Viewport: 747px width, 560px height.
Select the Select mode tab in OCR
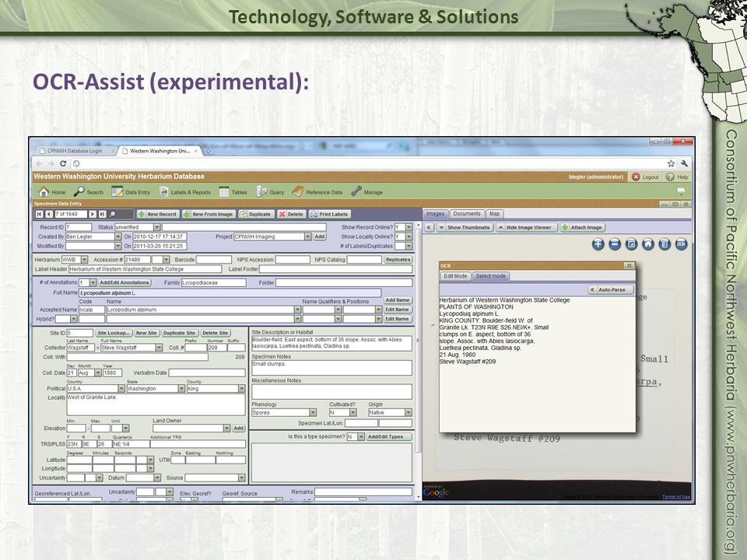pos(491,276)
